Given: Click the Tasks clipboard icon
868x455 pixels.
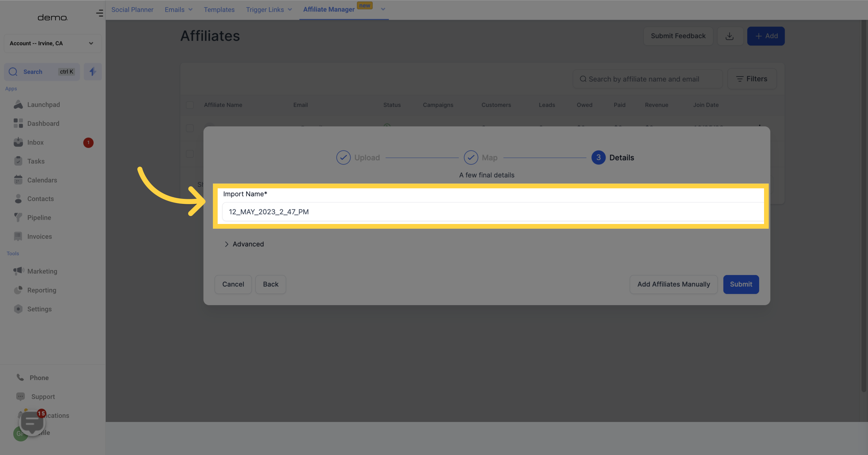Looking at the screenshot, I should [18, 161].
